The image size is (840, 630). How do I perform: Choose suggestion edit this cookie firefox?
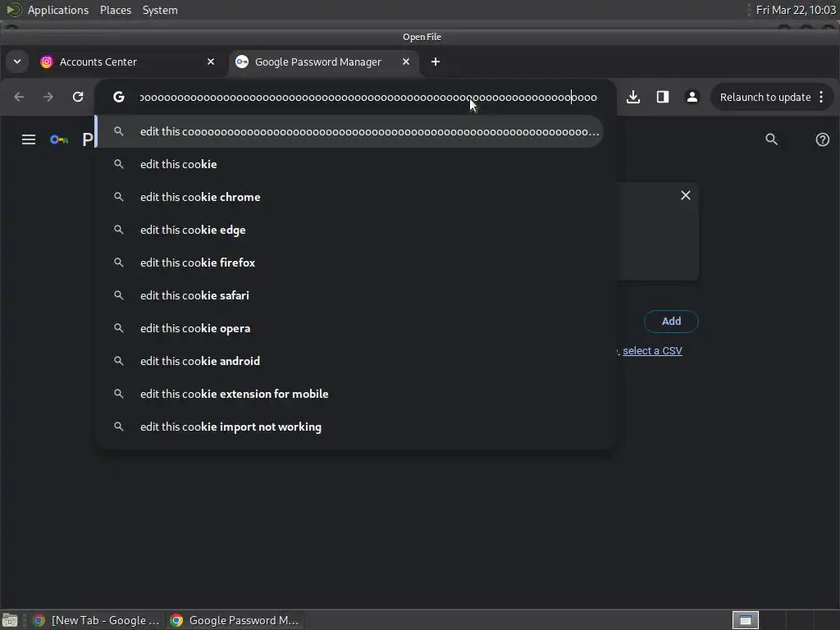click(349, 263)
